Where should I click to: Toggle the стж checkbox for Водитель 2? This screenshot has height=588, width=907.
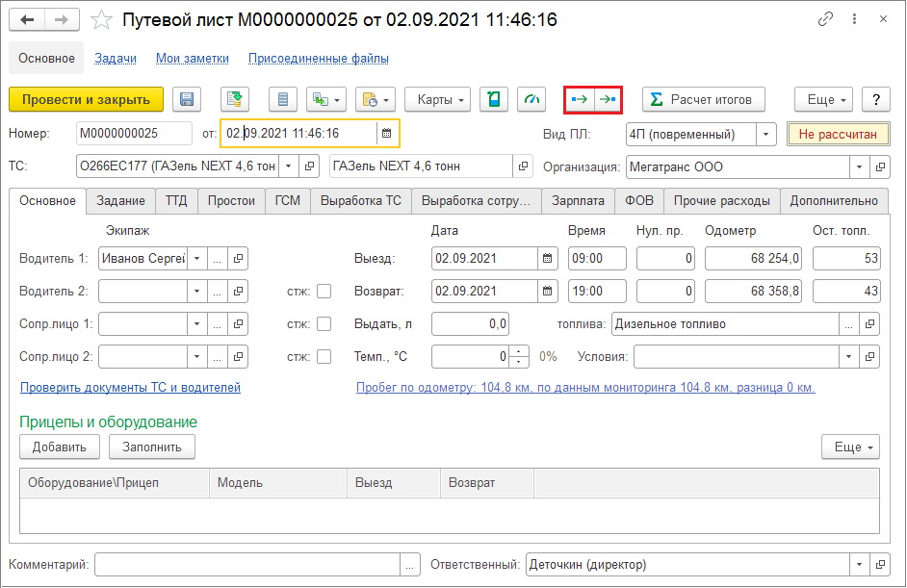coord(324,292)
